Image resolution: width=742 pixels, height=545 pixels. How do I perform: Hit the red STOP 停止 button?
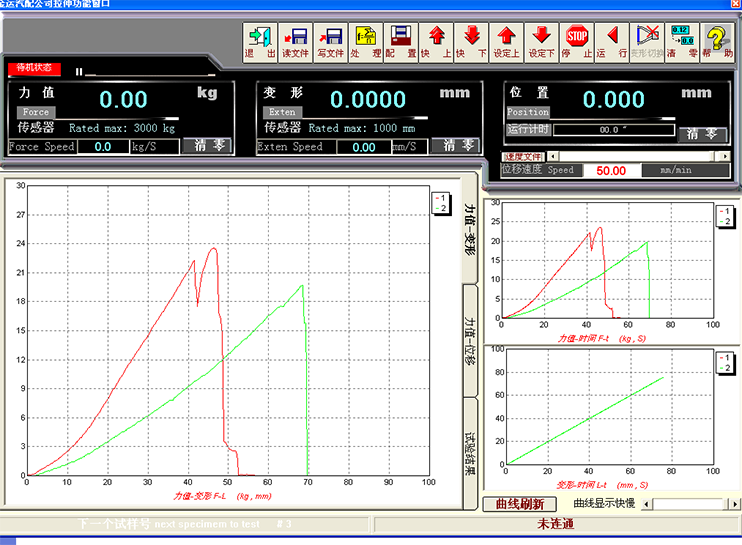tap(577, 40)
